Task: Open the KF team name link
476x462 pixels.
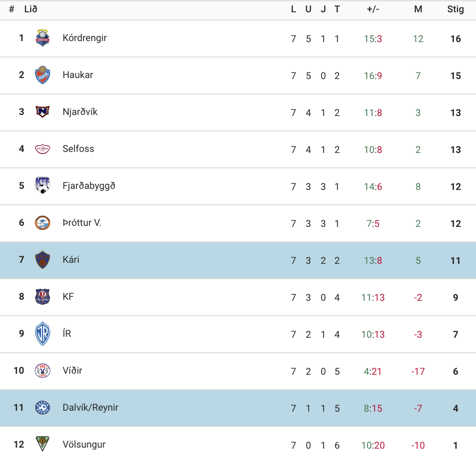Action: 68,297
